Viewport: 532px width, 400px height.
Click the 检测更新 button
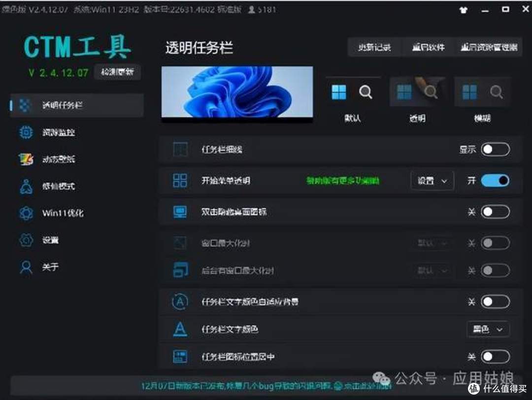[x=117, y=72]
